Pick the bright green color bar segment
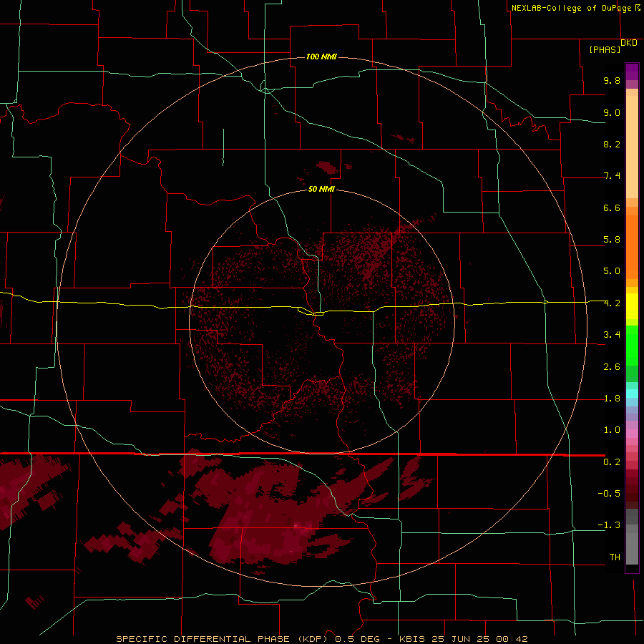 point(632,345)
